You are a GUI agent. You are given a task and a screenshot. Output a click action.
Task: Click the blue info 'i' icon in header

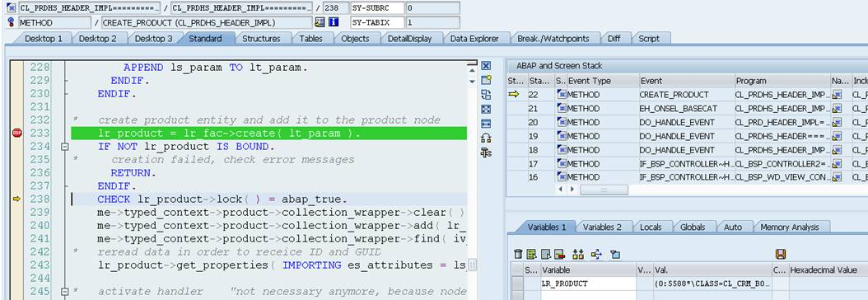(x=334, y=23)
